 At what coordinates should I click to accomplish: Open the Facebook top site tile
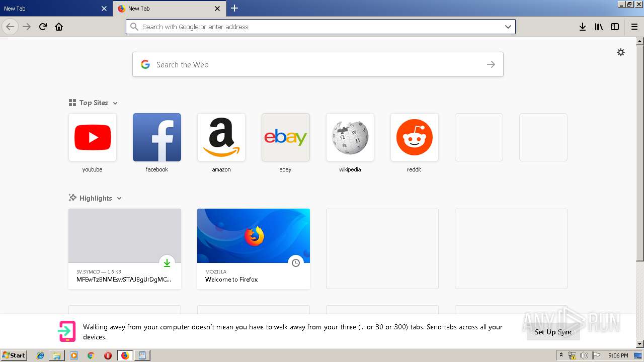click(x=157, y=137)
